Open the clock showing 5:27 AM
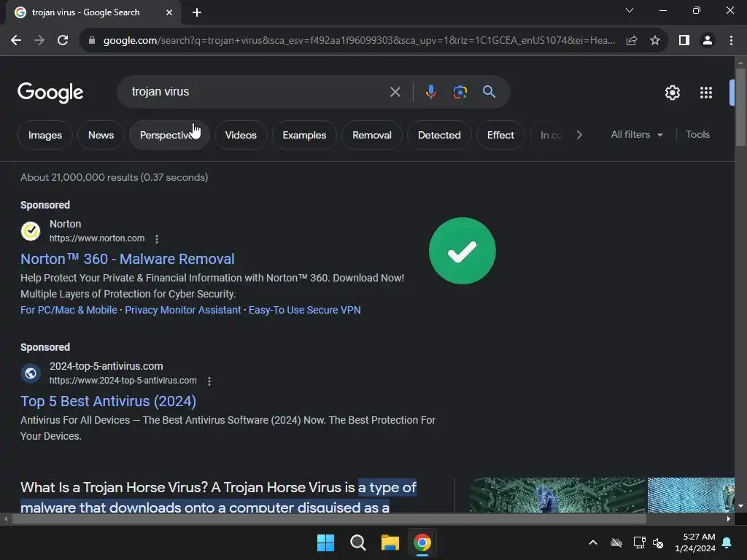747x560 pixels. tap(695, 542)
